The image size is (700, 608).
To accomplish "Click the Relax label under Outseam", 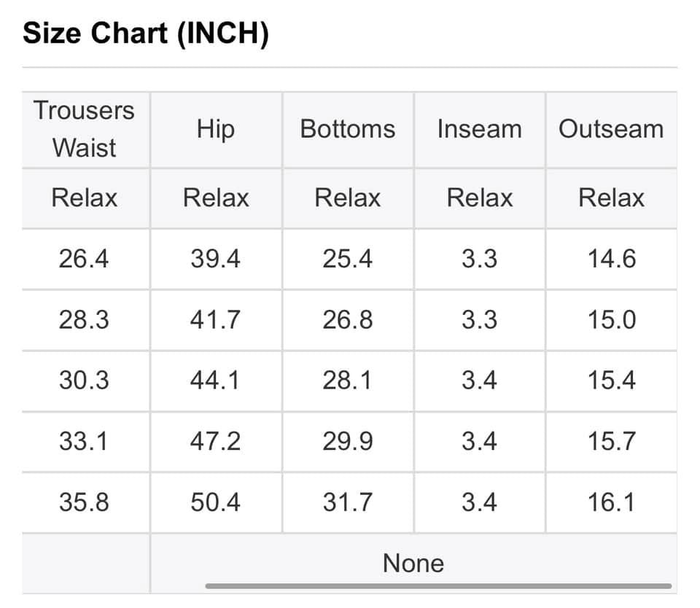I will click(611, 198).
